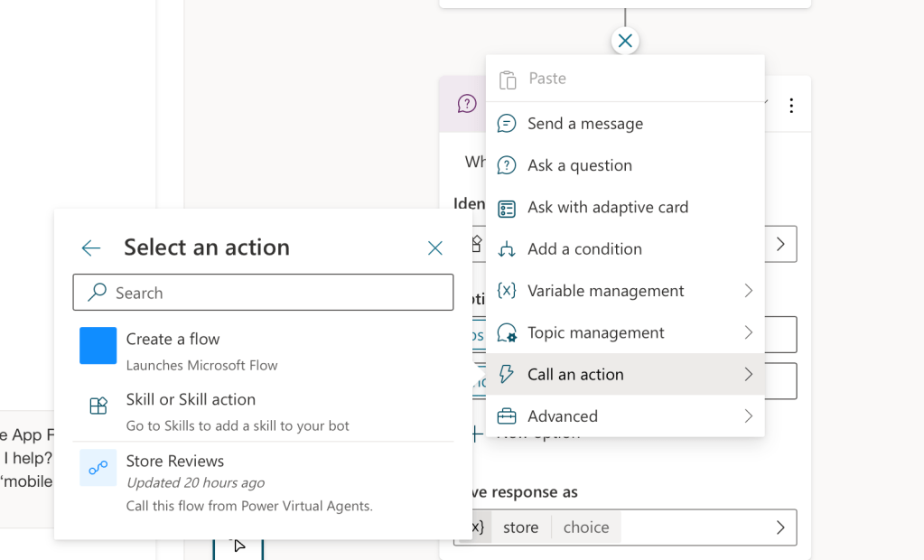Screen dimensions: 924x560
Task: Choose Skill or Skill action entry
Action: click(x=191, y=400)
